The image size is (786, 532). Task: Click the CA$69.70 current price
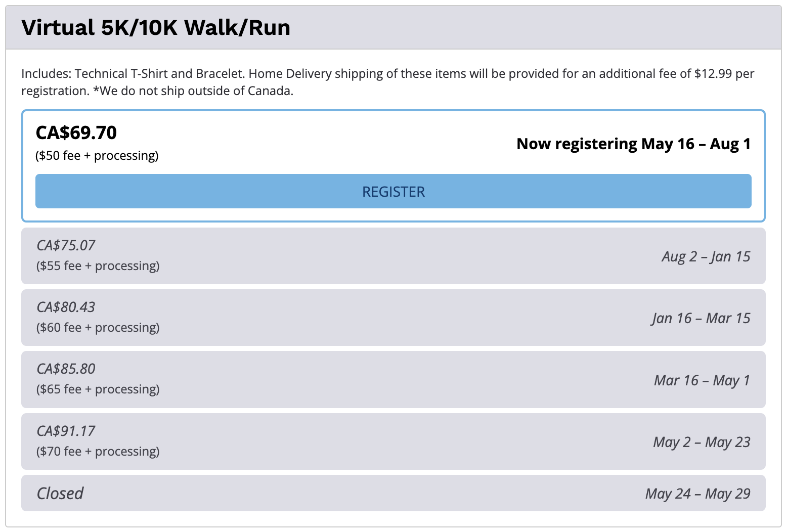[x=76, y=132]
